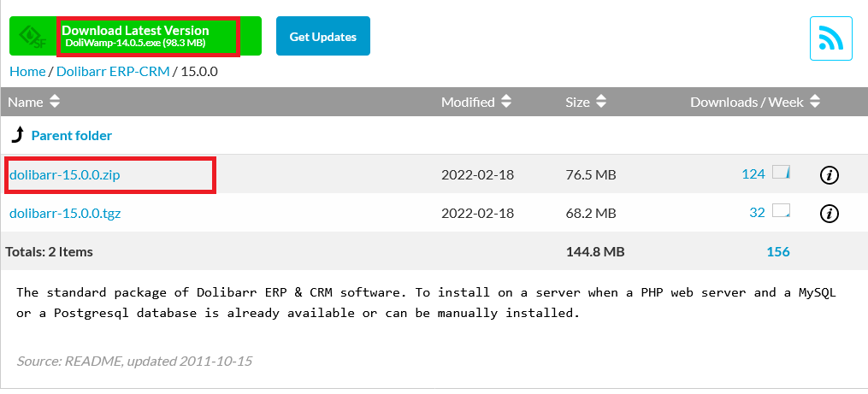Screen dimensions: 868x394
Task: Open download stats chart icon beside 124
Action: pyautogui.click(x=781, y=172)
